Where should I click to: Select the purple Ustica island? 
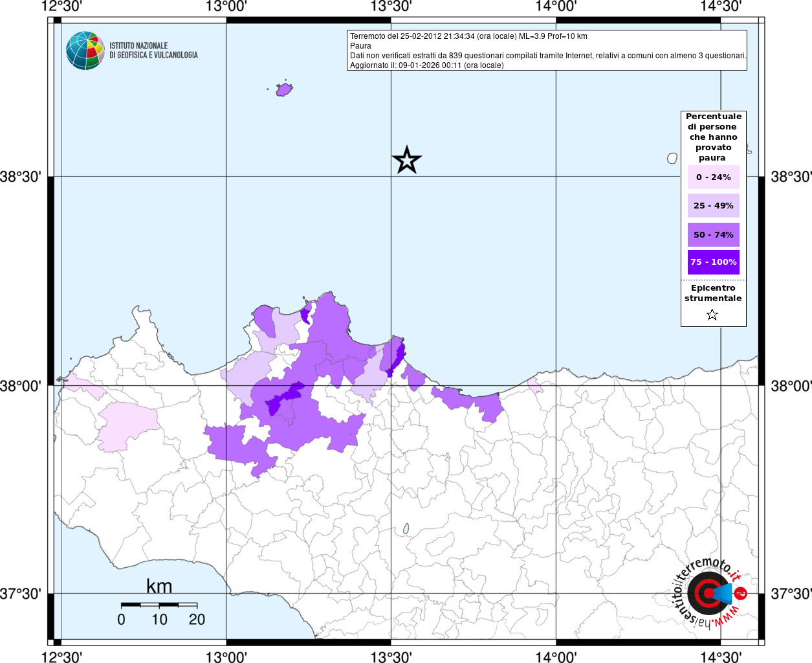click(x=284, y=89)
